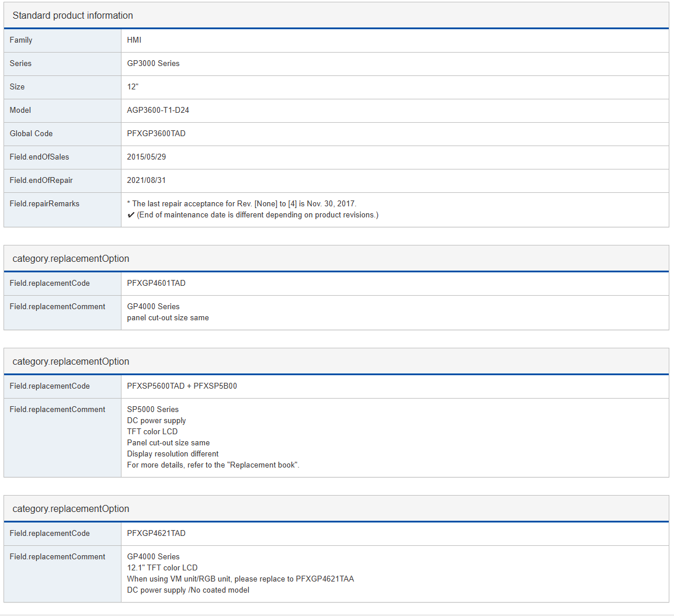Click the replacement code "PFXSP5600TAD + PFXSP5B00"
This screenshot has height=616, width=674.
pos(182,386)
